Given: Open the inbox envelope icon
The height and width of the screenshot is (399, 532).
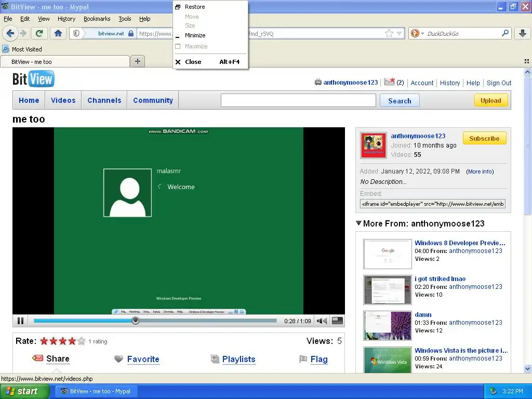Looking at the screenshot, I should (x=389, y=82).
